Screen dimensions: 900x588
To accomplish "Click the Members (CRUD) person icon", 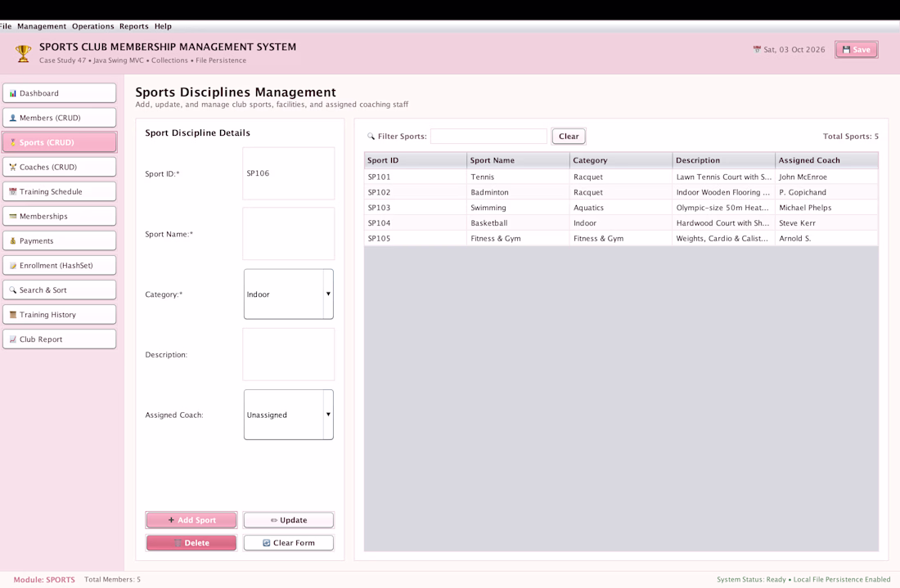I will [x=12, y=119].
